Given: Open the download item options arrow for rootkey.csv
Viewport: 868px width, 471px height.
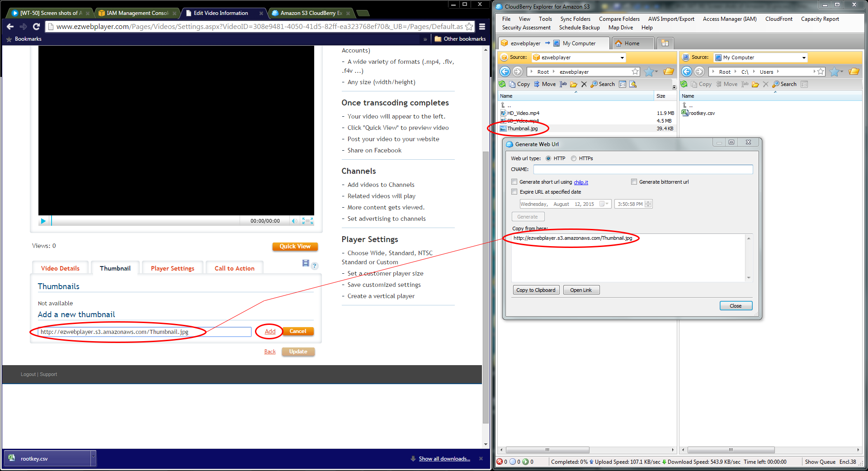Looking at the screenshot, I should [x=94, y=457].
